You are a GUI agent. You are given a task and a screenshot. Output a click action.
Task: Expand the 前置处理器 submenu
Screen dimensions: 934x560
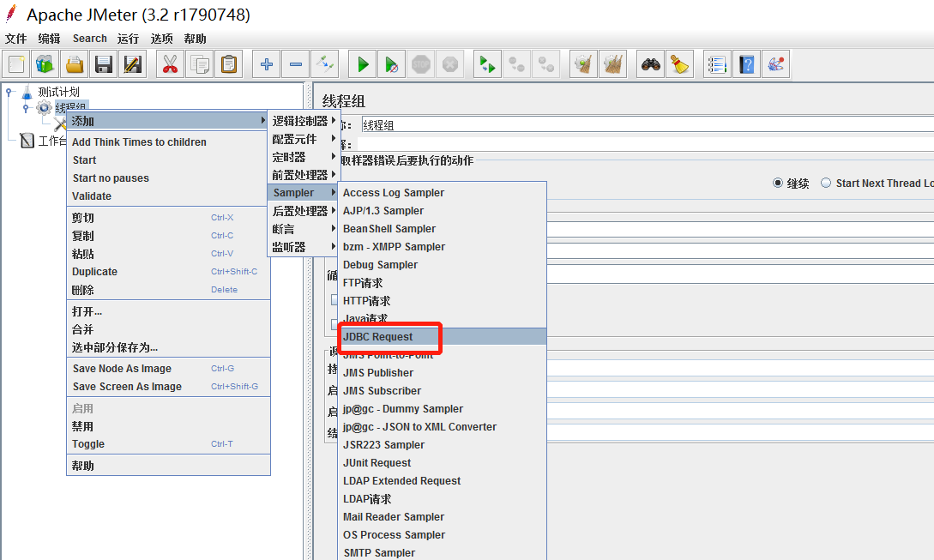(304, 175)
